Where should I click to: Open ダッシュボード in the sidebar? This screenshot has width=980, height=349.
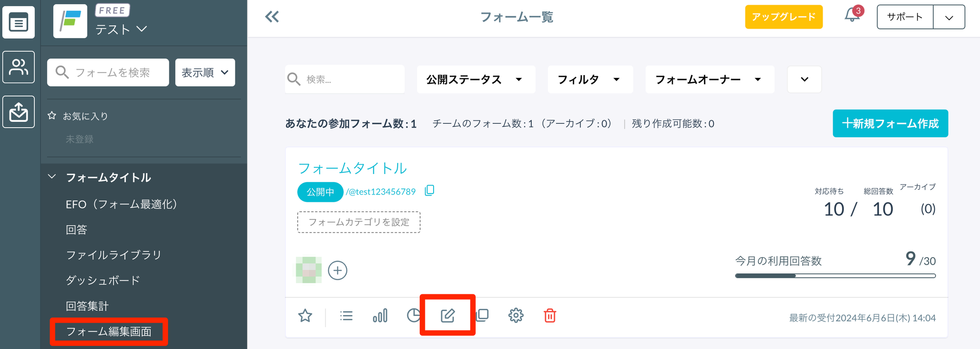pyautogui.click(x=103, y=280)
